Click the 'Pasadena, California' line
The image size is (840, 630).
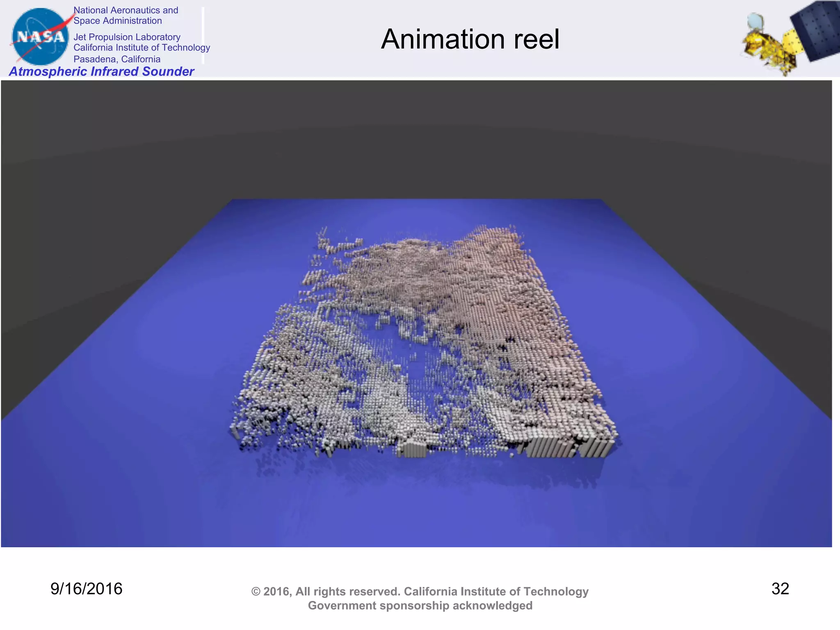(117, 59)
